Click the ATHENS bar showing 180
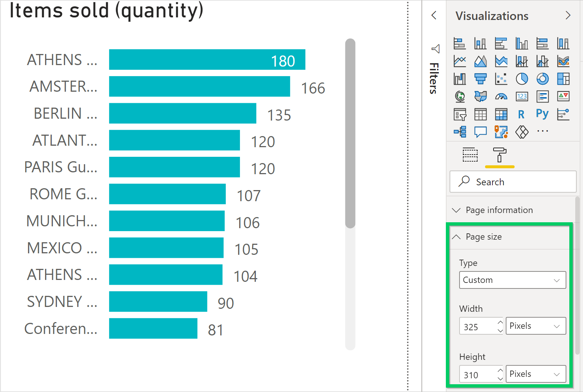 (207, 60)
